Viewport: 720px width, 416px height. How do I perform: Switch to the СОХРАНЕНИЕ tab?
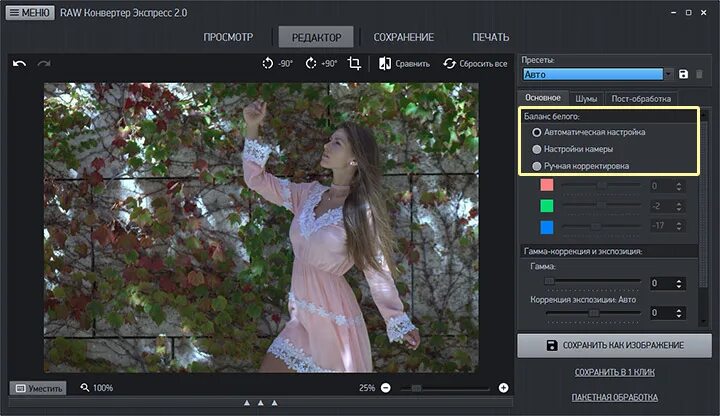(404, 37)
